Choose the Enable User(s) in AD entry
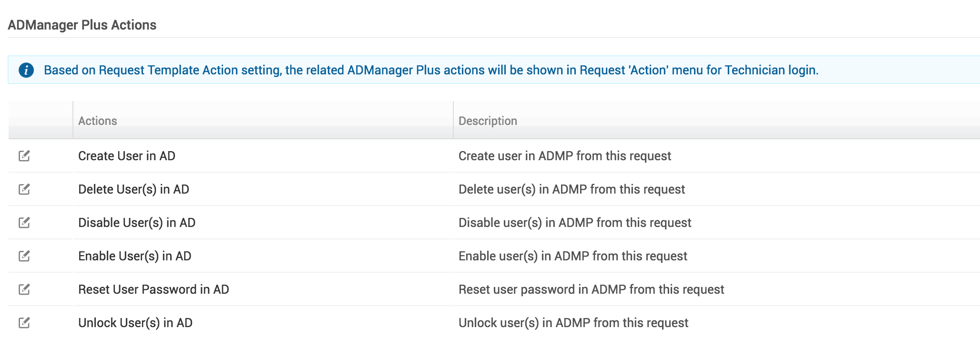This screenshot has width=980, height=350. point(134,256)
